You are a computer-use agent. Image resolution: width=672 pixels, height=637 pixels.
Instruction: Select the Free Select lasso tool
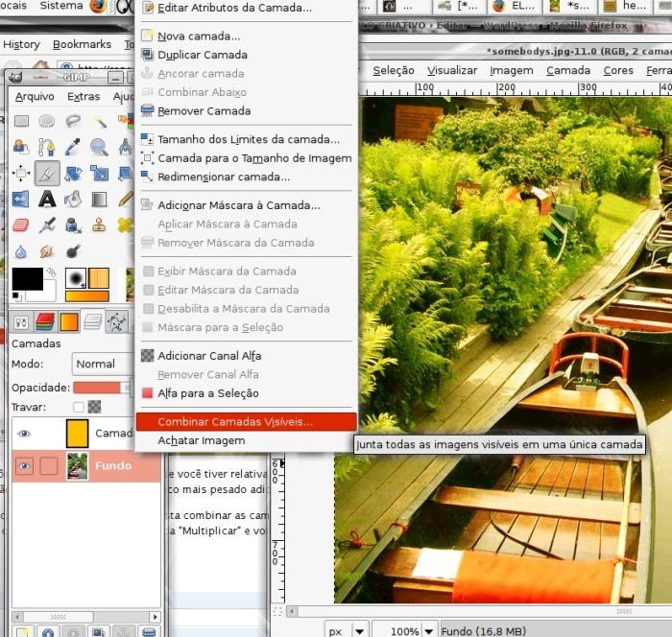[73, 121]
